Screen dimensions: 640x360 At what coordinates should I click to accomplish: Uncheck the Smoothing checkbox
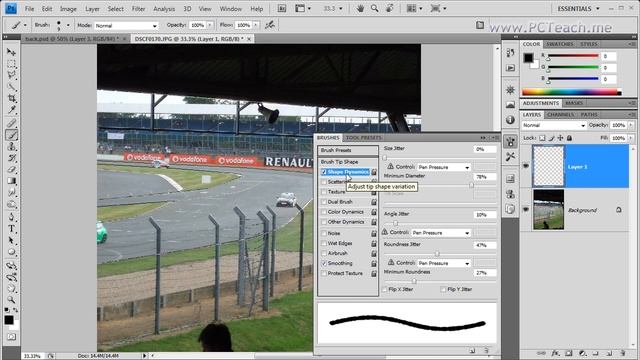click(x=324, y=264)
